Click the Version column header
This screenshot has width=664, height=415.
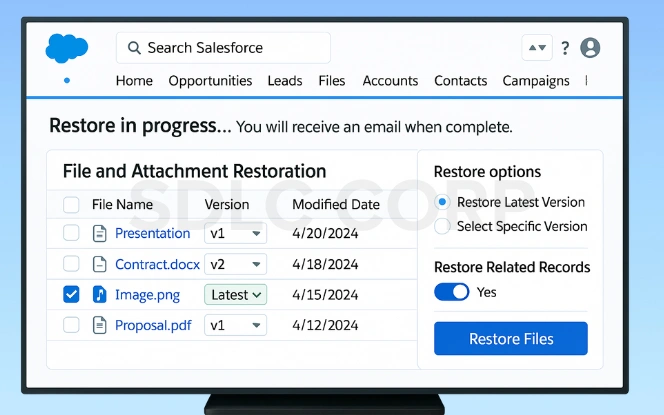(x=227, y=205)
